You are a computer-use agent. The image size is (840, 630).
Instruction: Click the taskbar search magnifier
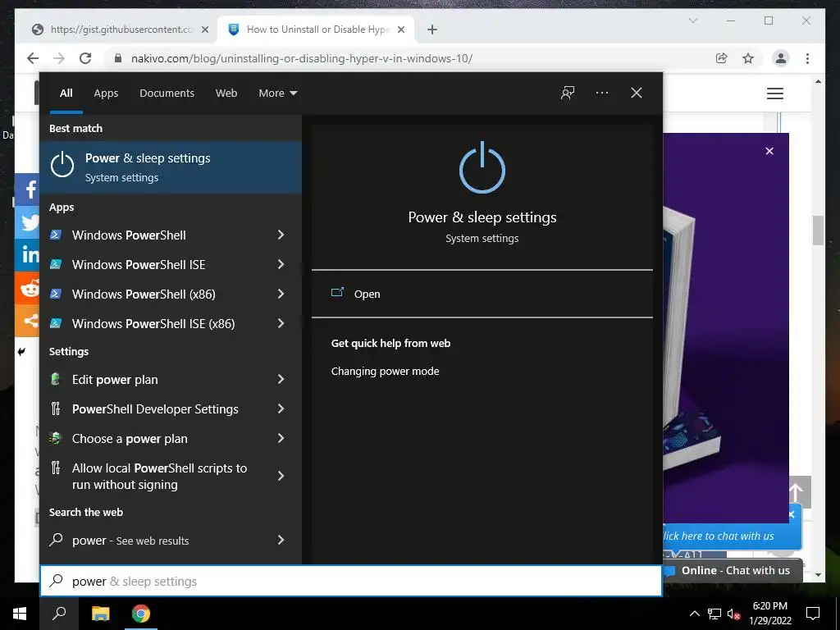point(59,614)
